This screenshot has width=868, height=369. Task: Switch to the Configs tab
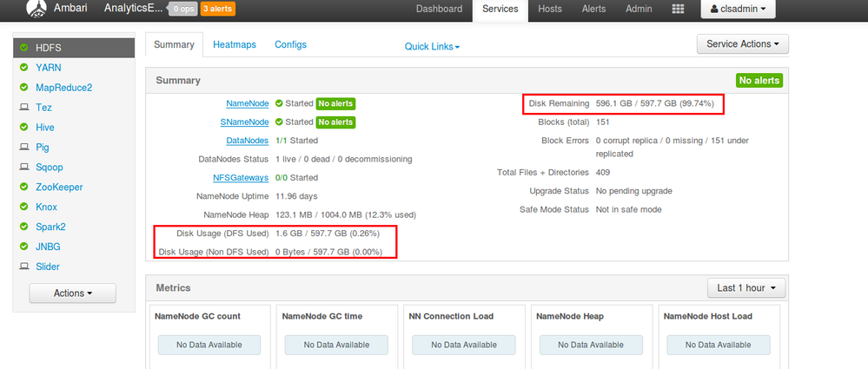pyautogui.click(x=290, y=45)
